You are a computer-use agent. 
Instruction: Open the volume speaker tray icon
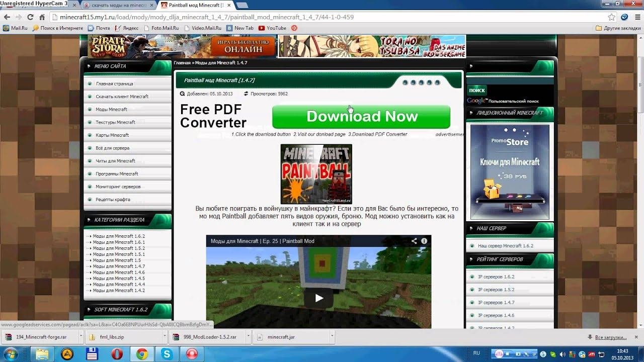coord(562,354)
